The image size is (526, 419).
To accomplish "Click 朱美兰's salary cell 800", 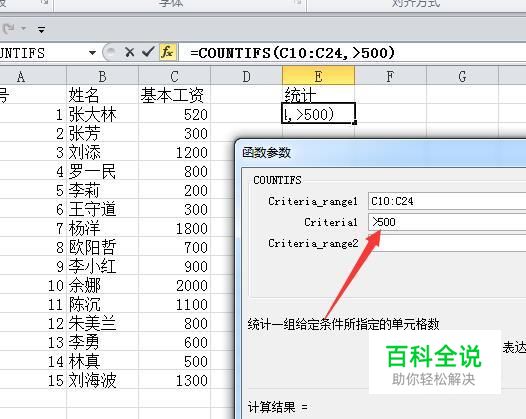I will coord(174,323).
